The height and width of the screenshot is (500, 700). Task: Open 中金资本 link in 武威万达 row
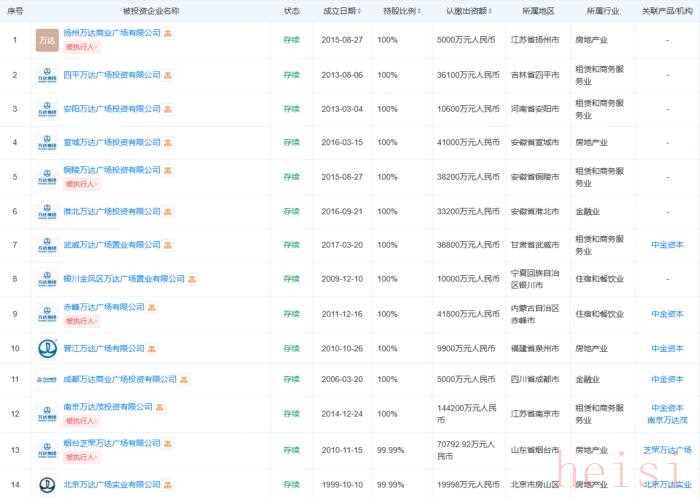pos(667,244)
